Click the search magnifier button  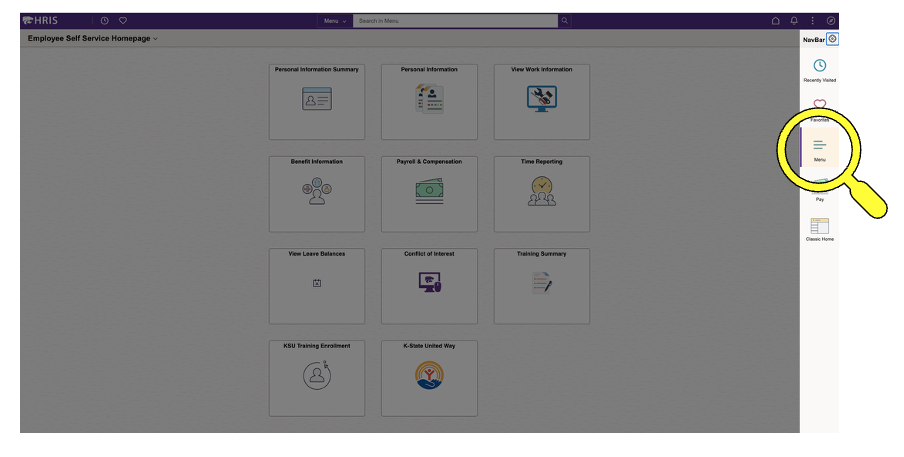564,21
